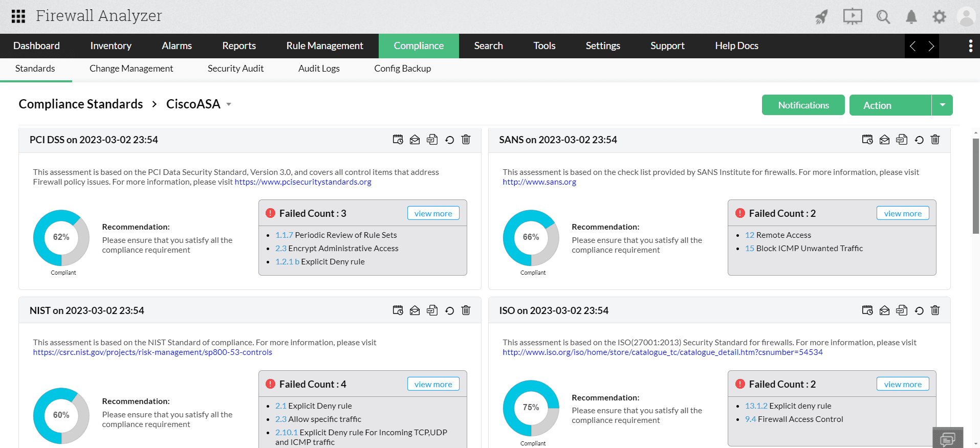Schedule the ISO report via calendar icon
Screen dimensions: 980x448
[x=867, y=310]
